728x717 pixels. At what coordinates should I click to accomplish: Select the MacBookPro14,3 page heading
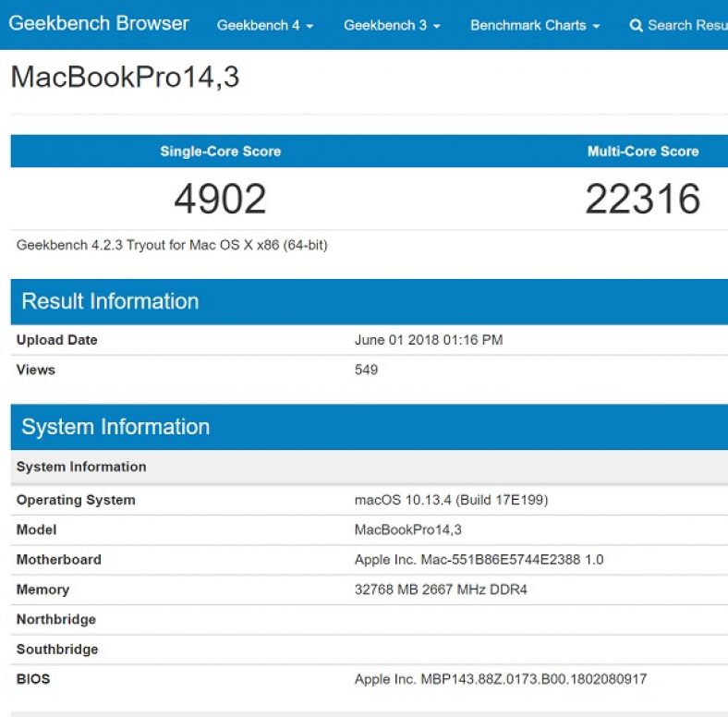pos(125,77)
